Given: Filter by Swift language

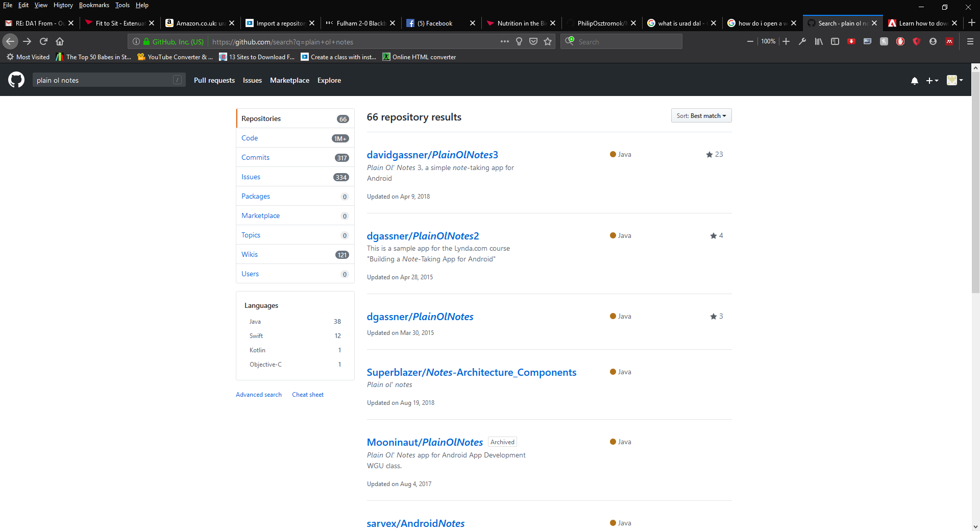Looking at the screenshot, I should point(295,336).
